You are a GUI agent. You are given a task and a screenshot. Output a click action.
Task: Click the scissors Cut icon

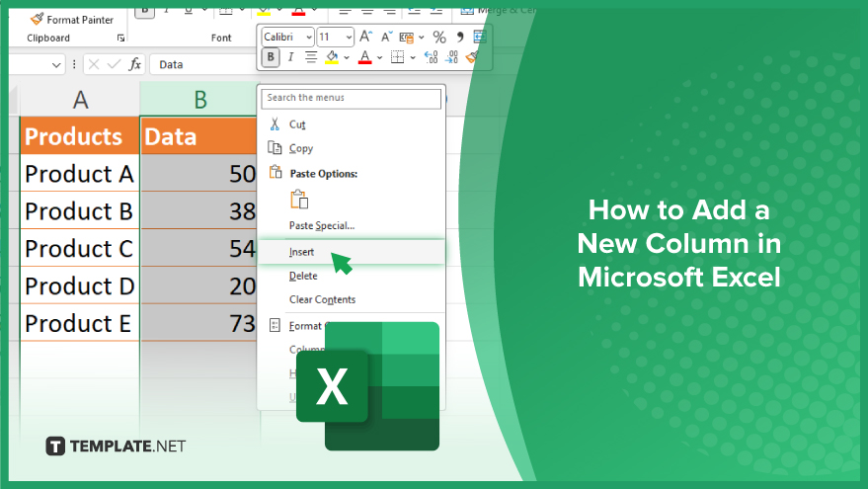275,123
